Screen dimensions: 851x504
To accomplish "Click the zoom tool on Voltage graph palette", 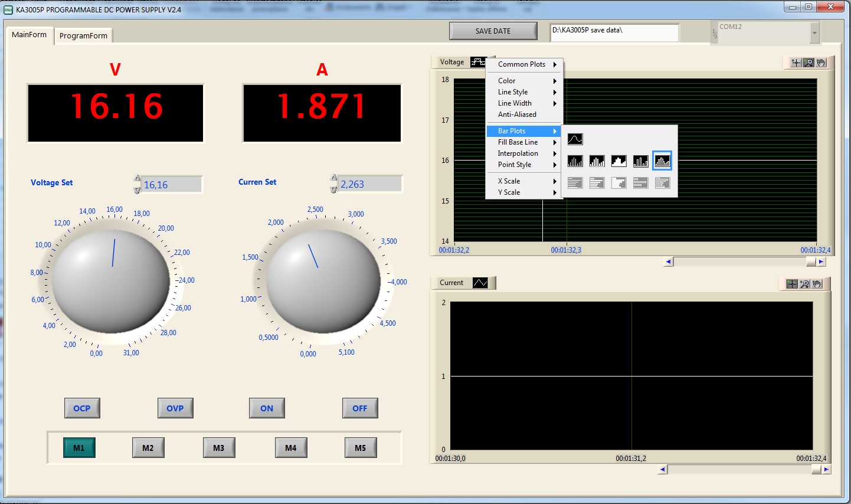I will click(x=809, y=63).
